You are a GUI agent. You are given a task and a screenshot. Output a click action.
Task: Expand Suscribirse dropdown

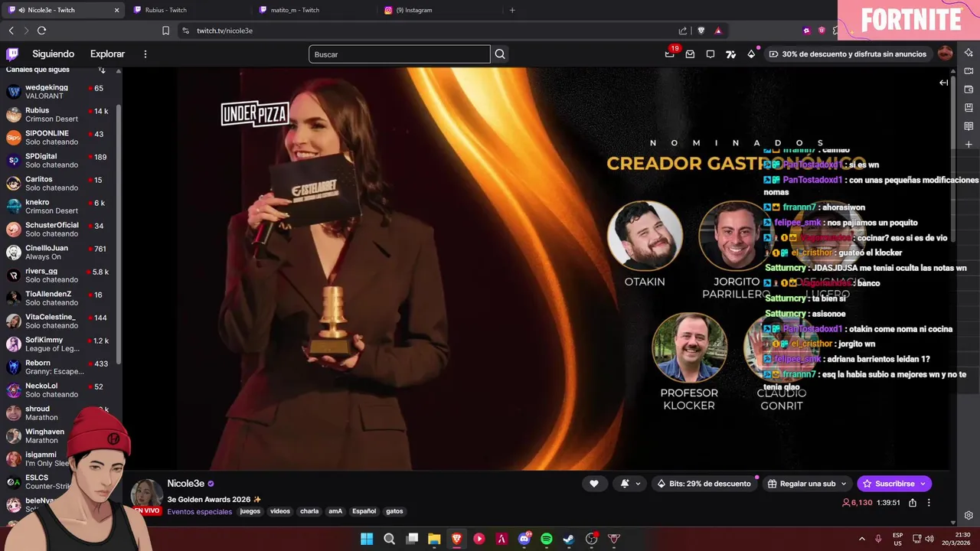tap(923, 484)
